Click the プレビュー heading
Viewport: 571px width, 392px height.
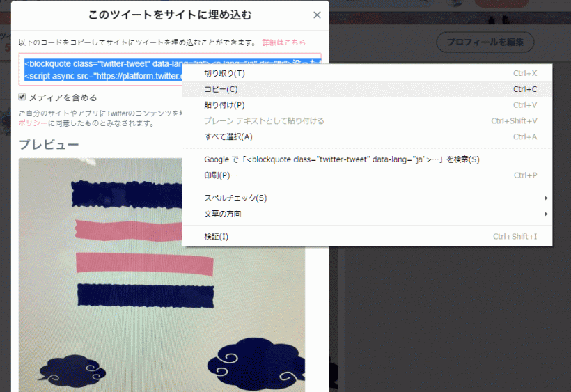48,145
